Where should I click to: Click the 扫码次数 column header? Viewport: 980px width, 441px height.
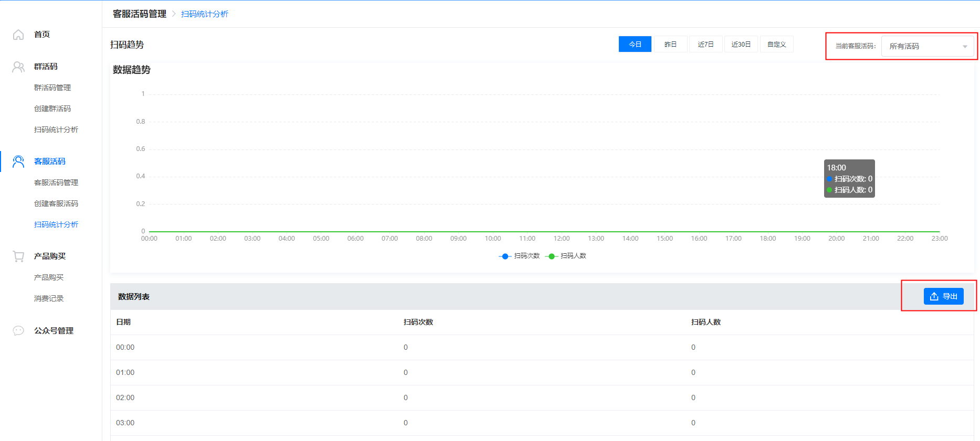[x=418, y=322]
